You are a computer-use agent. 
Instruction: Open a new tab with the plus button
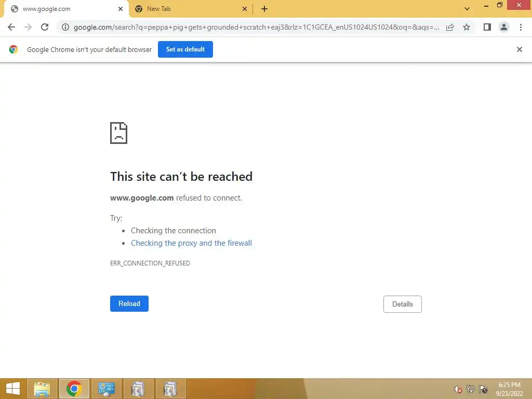click(x=264, y=9)
